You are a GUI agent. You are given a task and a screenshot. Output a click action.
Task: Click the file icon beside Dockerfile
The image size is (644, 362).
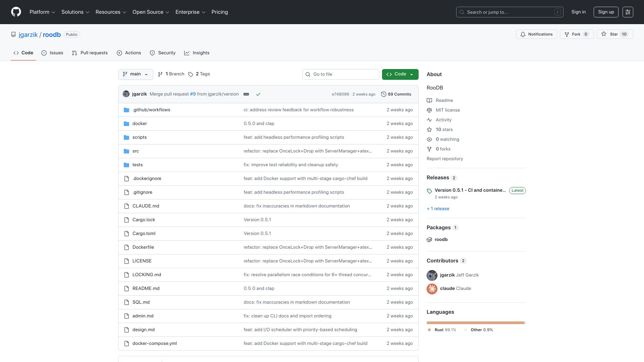[x=126, y=247]
